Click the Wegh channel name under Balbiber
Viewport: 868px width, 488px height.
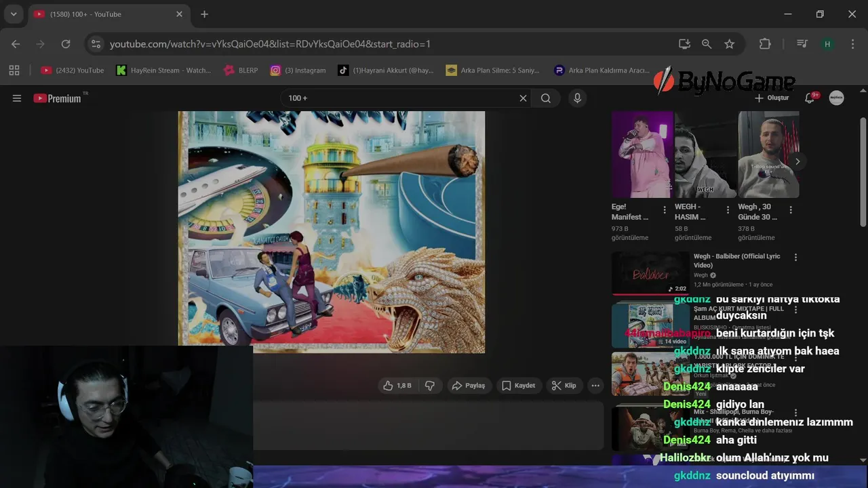click(x=701, y=275)
